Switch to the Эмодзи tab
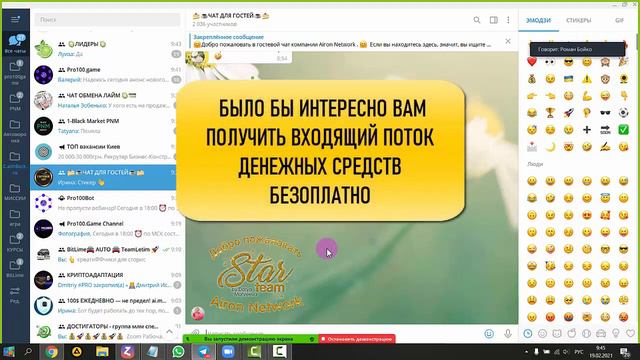The image size is (640, 360). coord(538,20)
